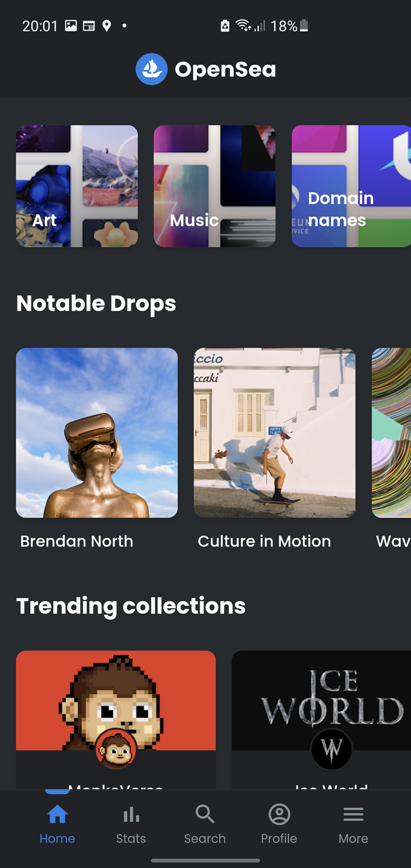Open the More hamburger menu icon
Screen dimensions: 411x868
(x=353, y=814)
